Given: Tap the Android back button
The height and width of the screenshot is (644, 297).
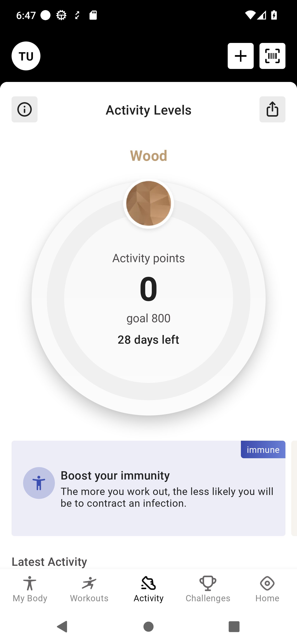Looking at the screenshot, I should click(62, 627).
